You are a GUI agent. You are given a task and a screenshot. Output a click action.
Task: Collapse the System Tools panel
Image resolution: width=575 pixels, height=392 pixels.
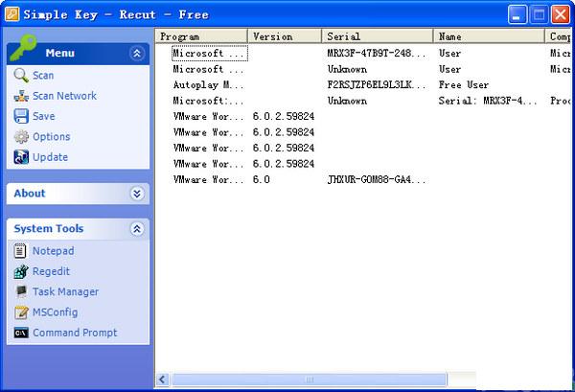coord(136,229)
